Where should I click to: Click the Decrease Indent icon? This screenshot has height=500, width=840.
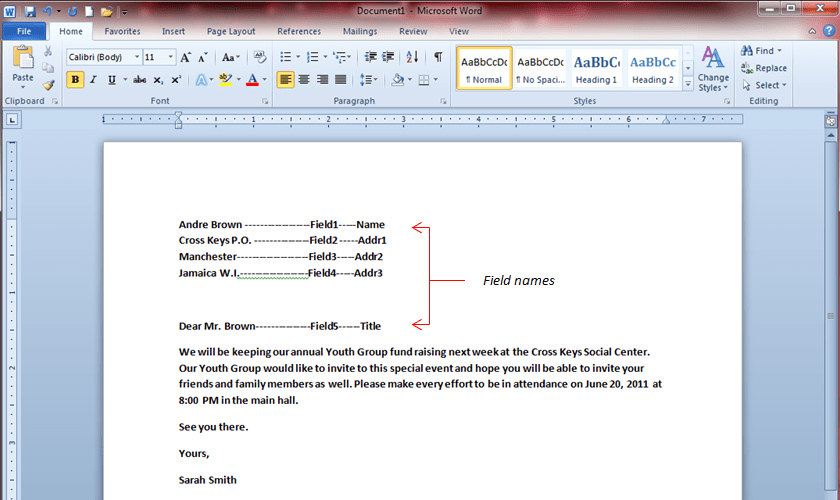370,57
